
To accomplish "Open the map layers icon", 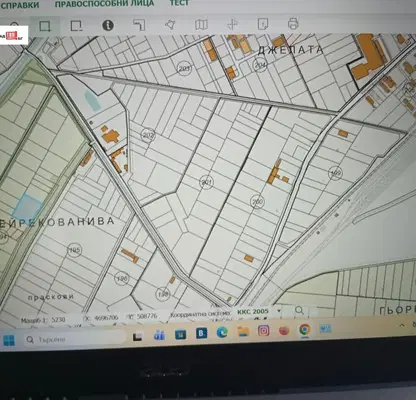I will 201,24.
